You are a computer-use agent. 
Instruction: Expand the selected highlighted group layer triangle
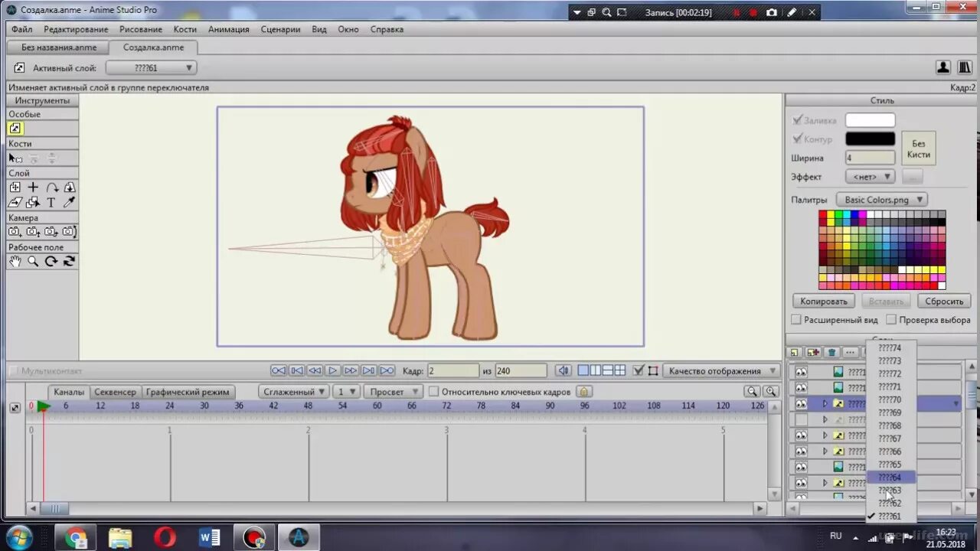[825, 403]
